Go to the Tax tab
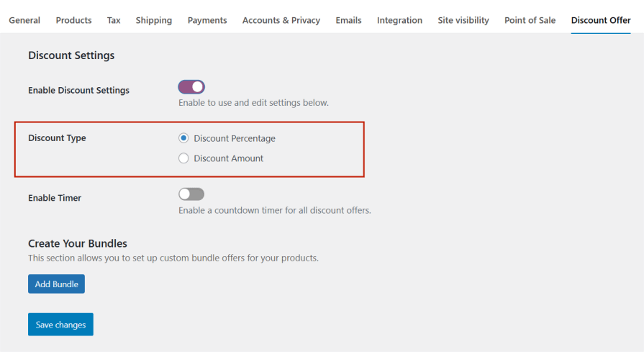The height and width of the screenshot is (352, 644). 114,20
